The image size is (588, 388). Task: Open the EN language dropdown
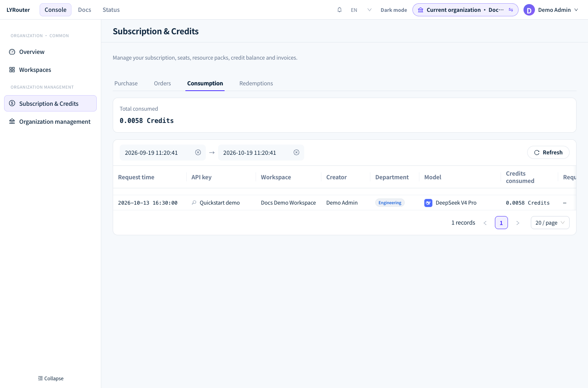point(361,10)
